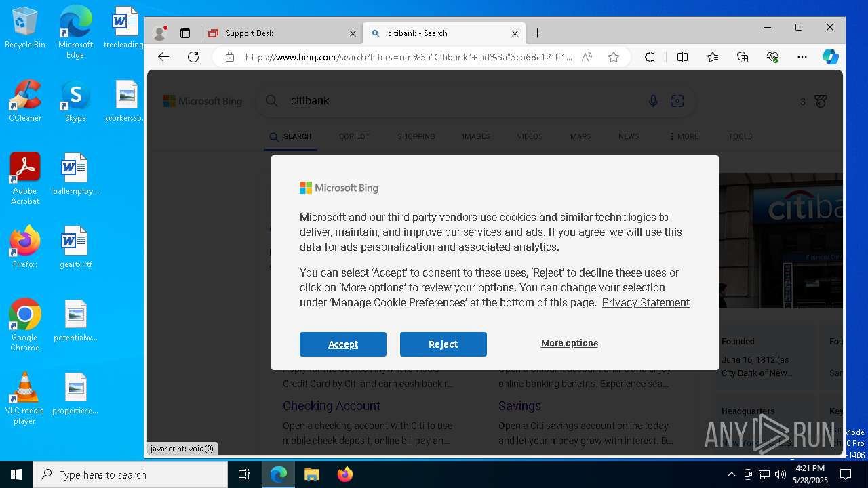
Task: Click the Edge profile avatar icon
Action: (160, 33)
